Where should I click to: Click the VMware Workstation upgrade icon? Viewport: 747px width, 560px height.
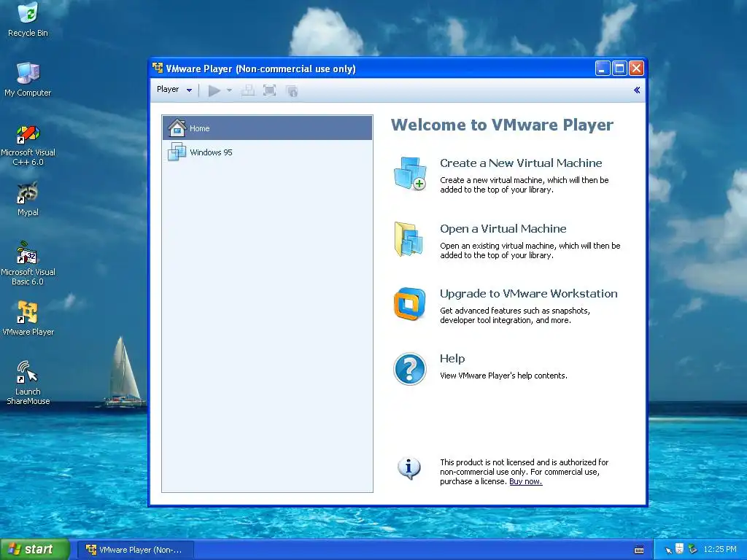tap(410, 304)
